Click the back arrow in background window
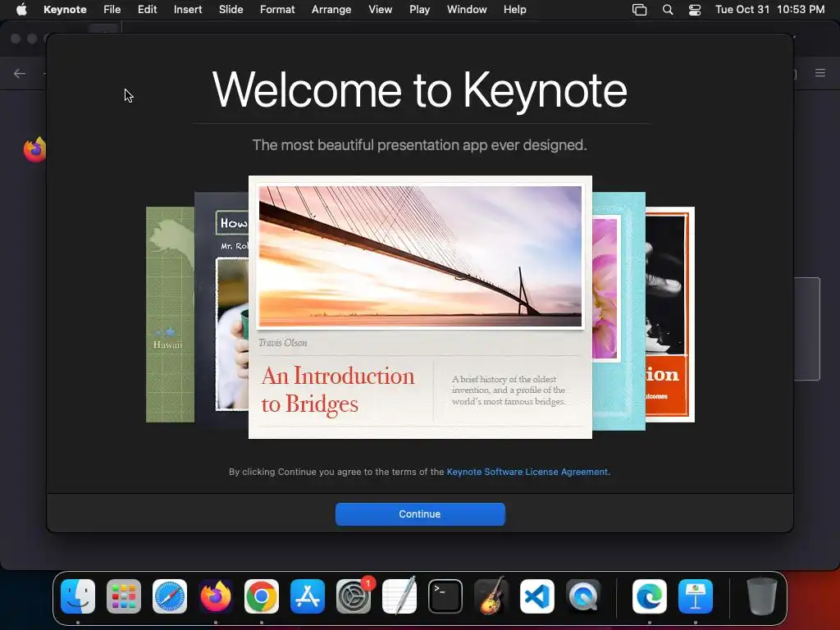Screen dimensions: 840x630 click(20, 73)
